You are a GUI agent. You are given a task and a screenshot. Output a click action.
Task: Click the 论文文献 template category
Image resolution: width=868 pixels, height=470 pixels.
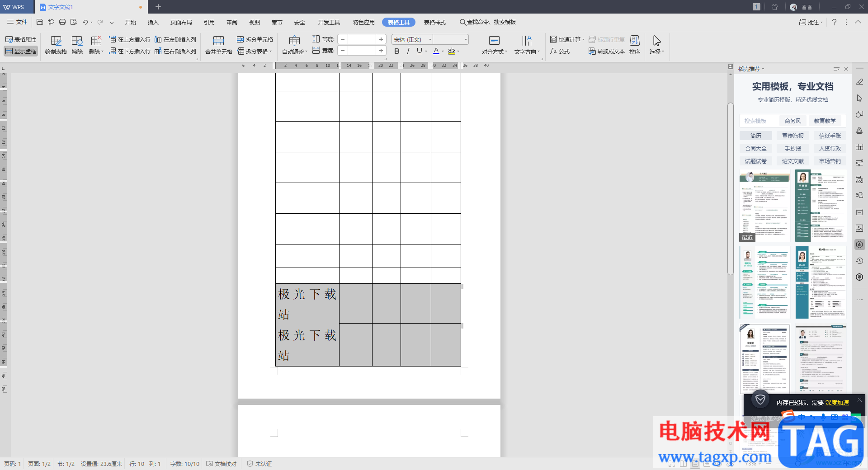tap(793, 161)
